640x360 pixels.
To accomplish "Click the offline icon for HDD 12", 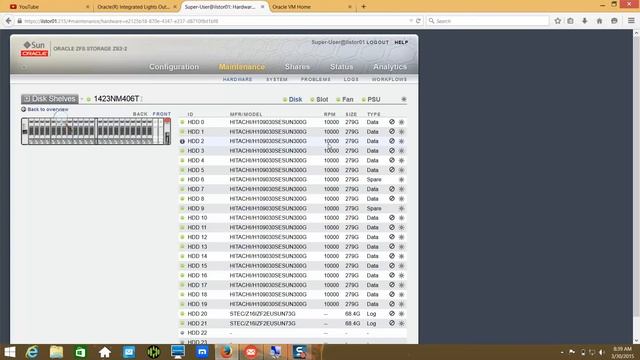I will tap(391, 237).
